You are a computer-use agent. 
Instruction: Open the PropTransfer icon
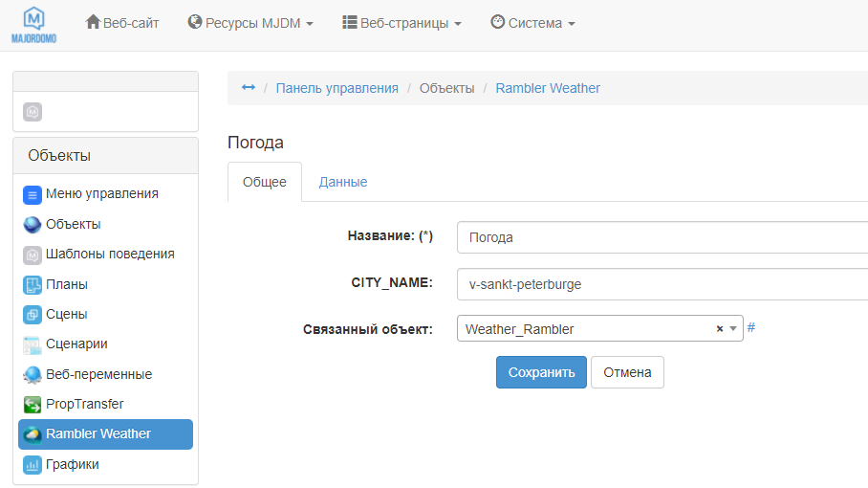(x=33, y=405)
